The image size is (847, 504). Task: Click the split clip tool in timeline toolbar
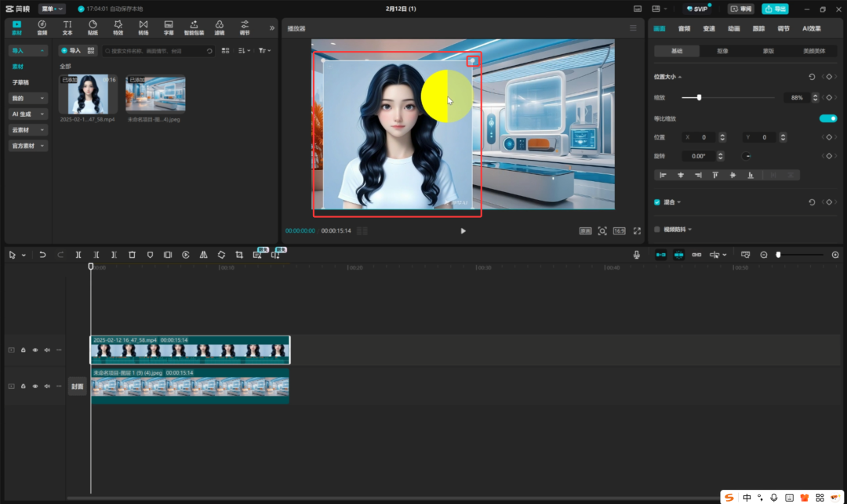pyautogui.click(x=78, y=255)
